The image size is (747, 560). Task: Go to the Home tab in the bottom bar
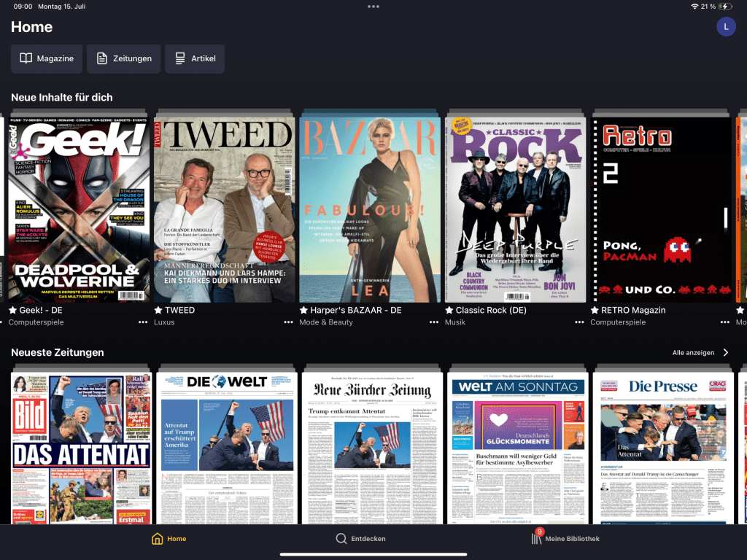[x=169, y=539]
